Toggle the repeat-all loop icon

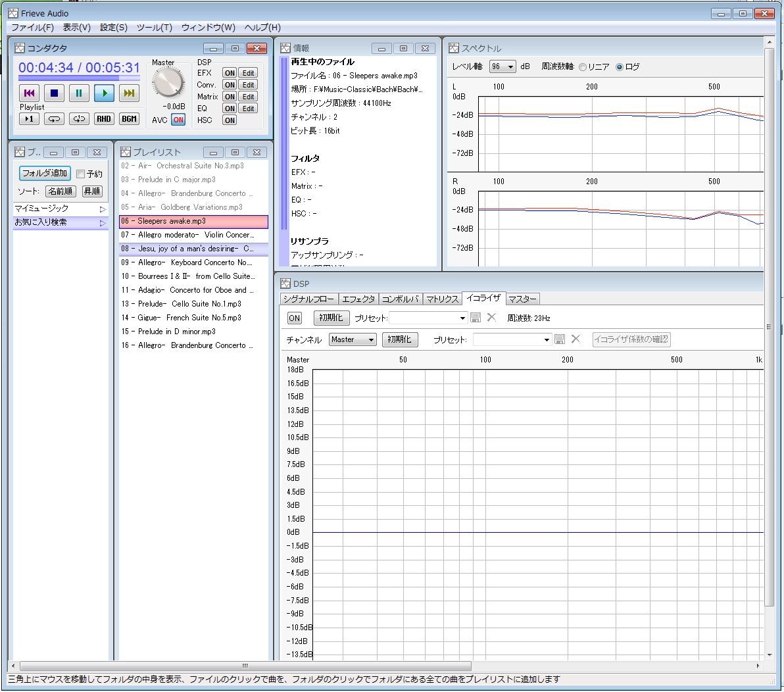[54, 119]
